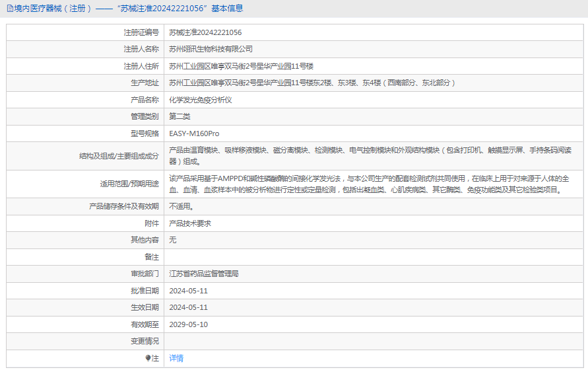Click the 结构及组成 description text
Screen dimensions: 588x374
click(x=370, y=156)
